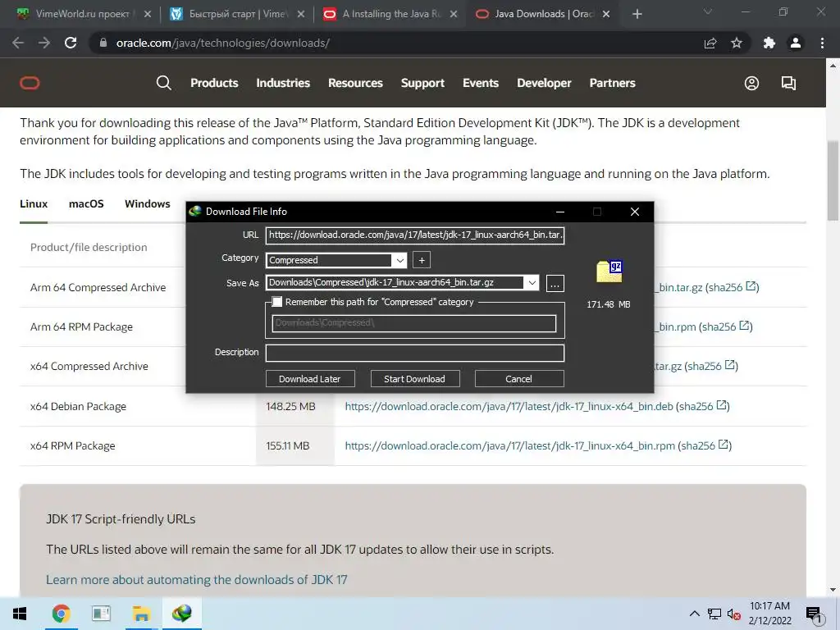
Task: Open sha256 link icon for x64 Debian Package
Action: coord(722,405)
